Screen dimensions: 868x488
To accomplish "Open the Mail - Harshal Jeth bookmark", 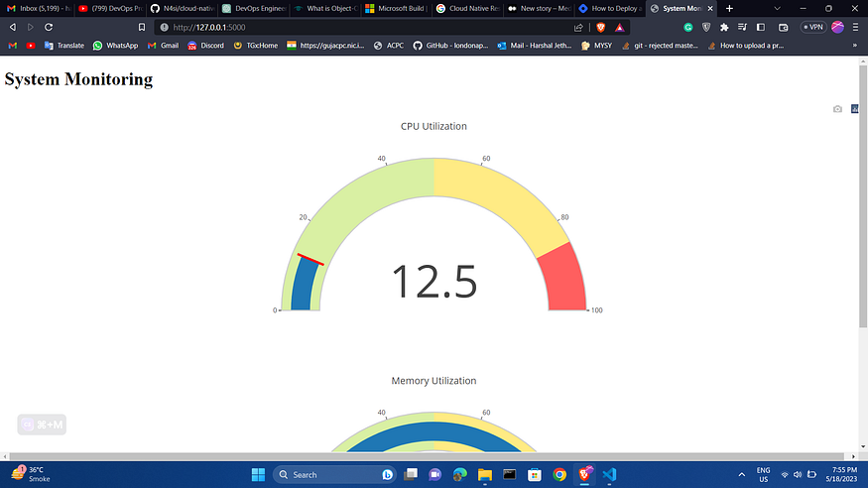I will tap(535, 46).
